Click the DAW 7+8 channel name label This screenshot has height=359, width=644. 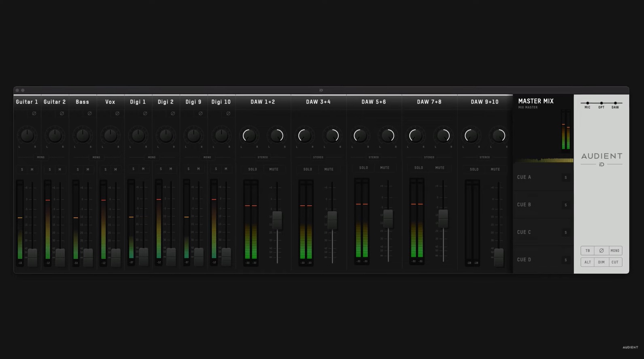[x=429, y=102]
